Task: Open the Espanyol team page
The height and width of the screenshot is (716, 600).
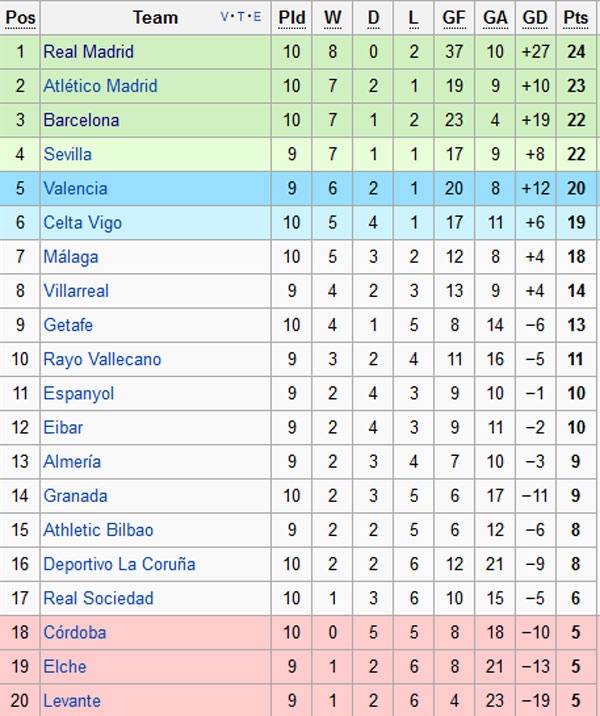Action: pyautogui.click(x=78, y=393)
